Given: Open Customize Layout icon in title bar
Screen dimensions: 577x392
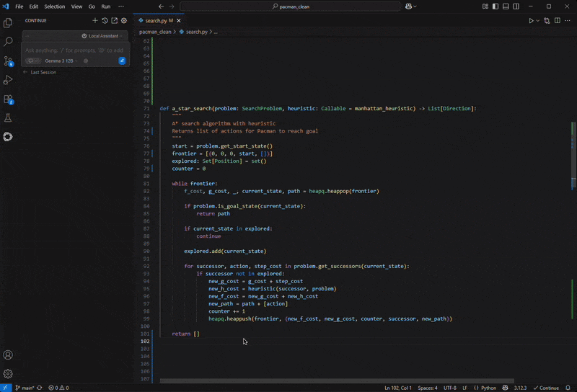Looking at the screenshot, I should pyautogui.click(x=485, y=6).
